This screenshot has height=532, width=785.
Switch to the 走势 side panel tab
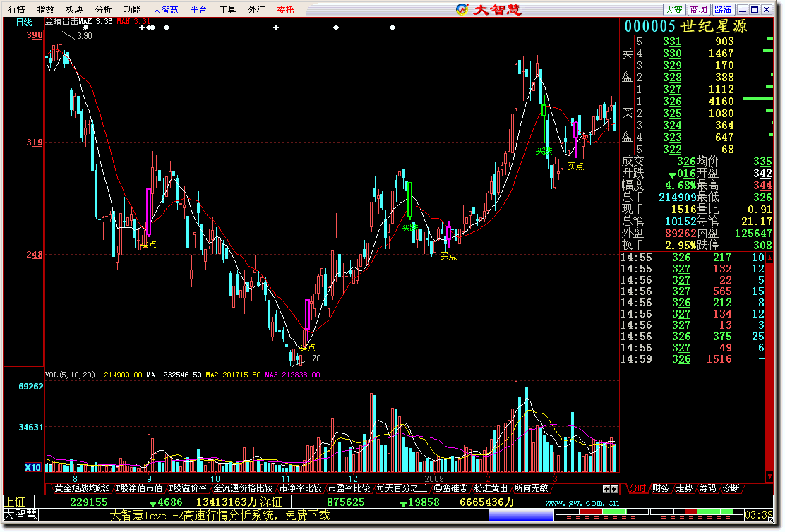[x=684, y=488]
